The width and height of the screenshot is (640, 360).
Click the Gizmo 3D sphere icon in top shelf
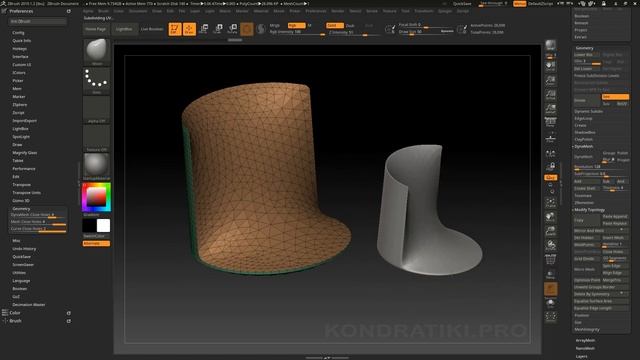(247, 29)
